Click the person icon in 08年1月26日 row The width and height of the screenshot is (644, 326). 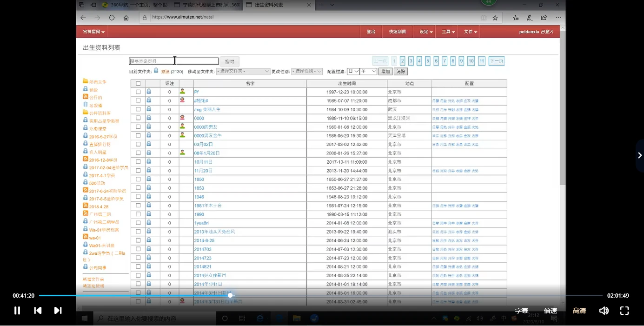[182, 153]
